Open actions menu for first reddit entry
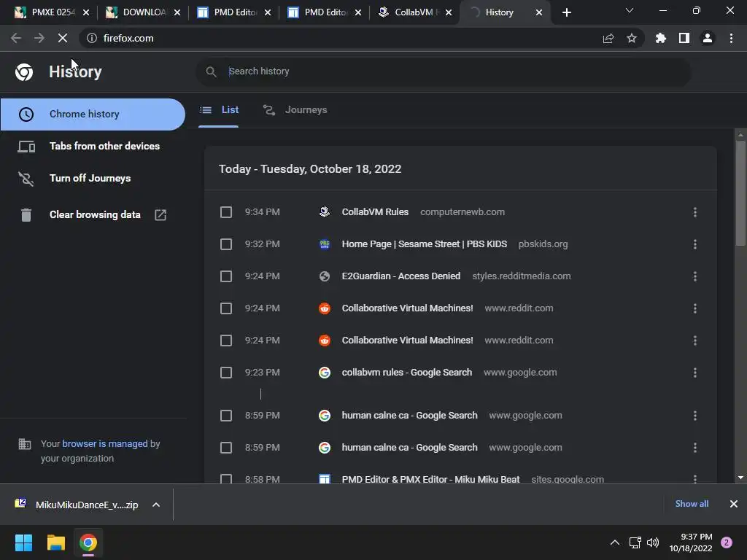 coord(695,308)
